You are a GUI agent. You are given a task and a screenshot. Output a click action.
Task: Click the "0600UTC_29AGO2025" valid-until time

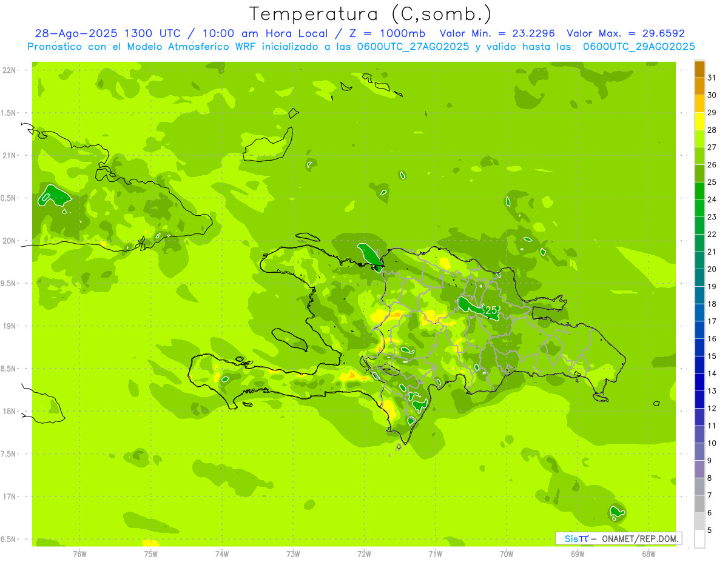(x=639, y=47)
